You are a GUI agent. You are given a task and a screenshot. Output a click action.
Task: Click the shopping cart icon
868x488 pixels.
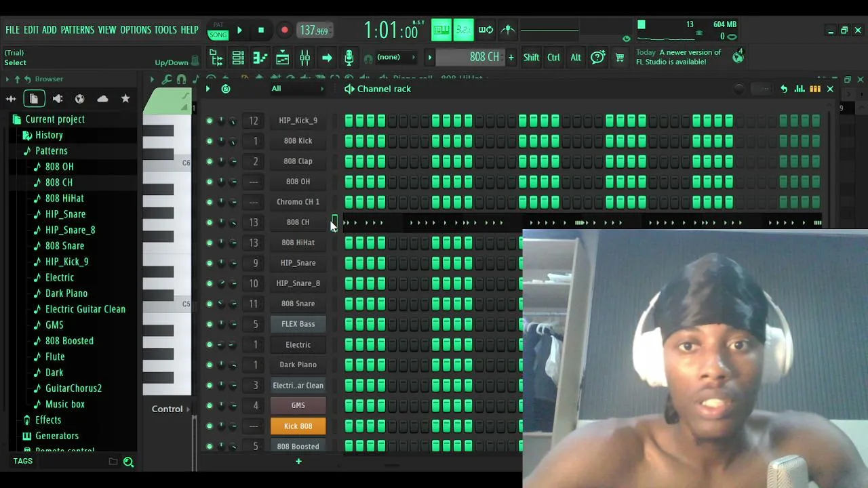pos(620,58)
